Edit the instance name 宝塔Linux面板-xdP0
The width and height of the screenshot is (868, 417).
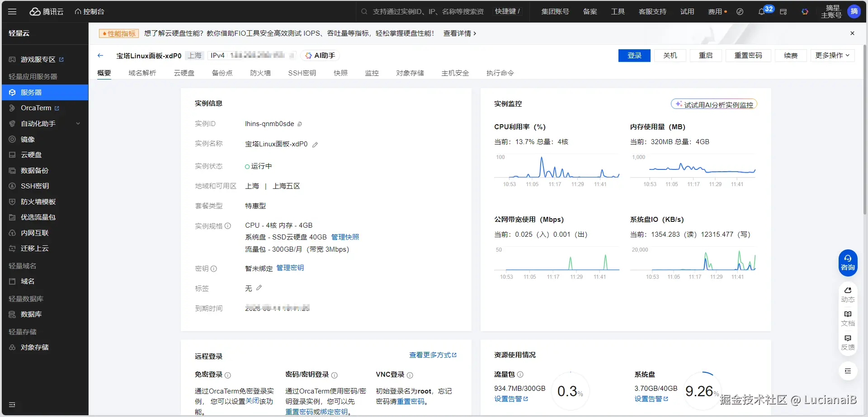coord(315,145)
